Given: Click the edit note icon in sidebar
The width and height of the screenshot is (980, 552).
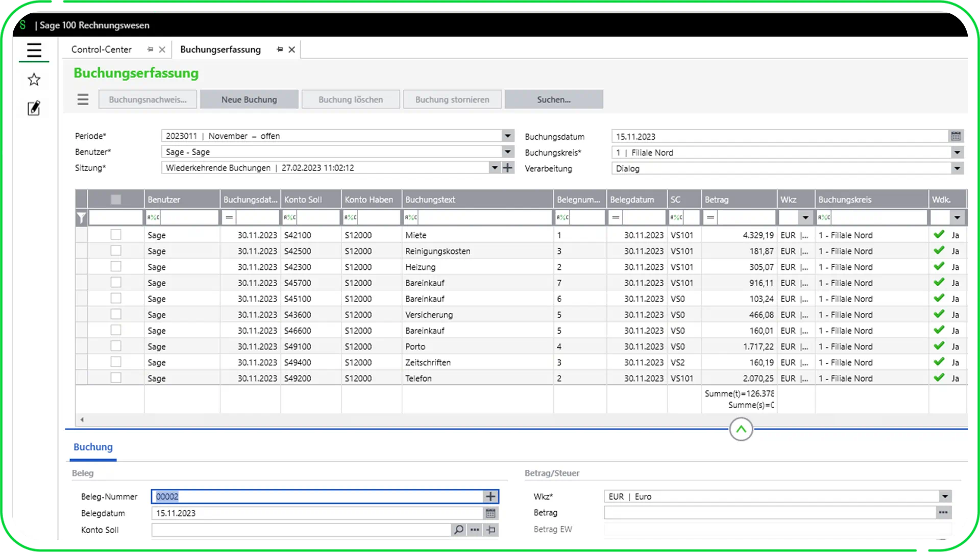Looking at the screenshot, I should 34,108.
